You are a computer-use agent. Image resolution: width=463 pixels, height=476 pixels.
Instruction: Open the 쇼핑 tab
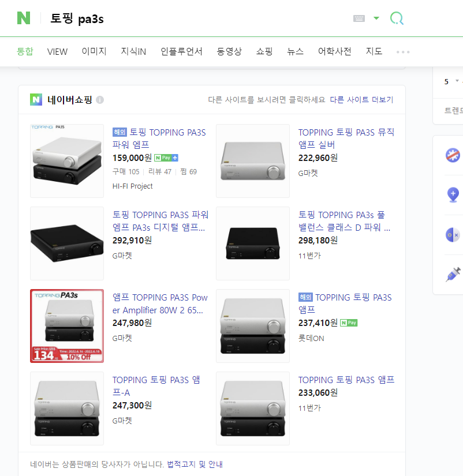pos(264,51)
